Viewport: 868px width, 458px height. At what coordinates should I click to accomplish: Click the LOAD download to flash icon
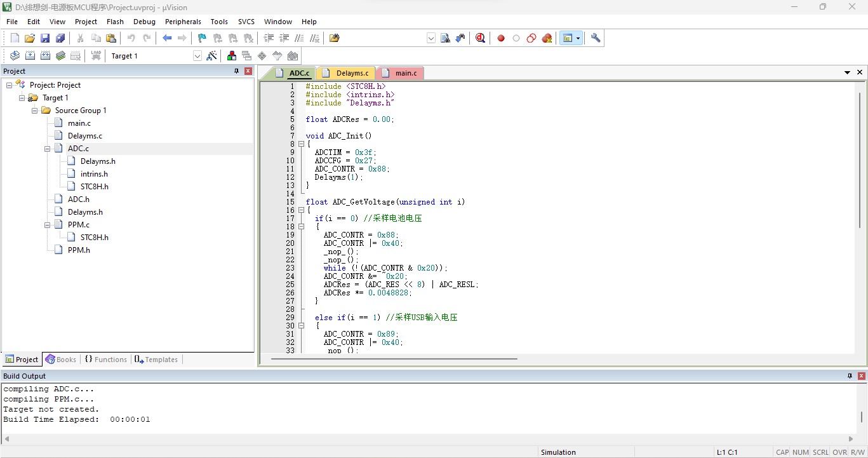tap(96, 56)
